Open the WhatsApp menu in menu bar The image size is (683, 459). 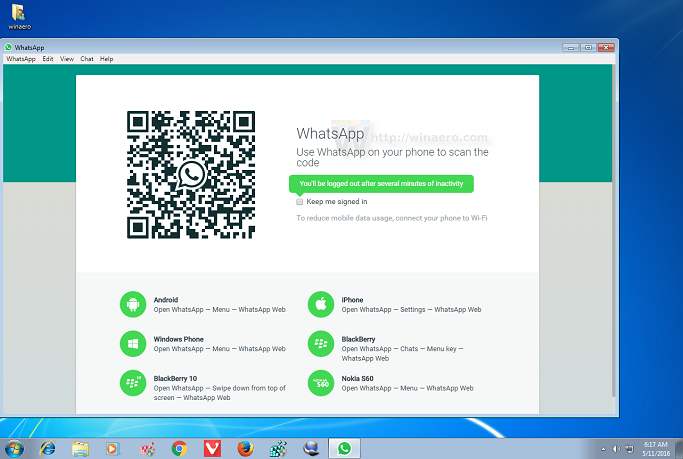tap(20, 59)
